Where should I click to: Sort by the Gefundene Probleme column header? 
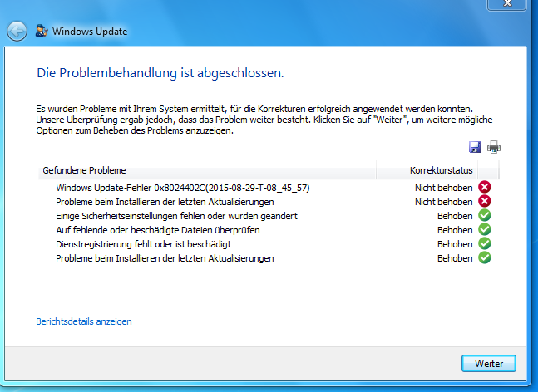207,170
